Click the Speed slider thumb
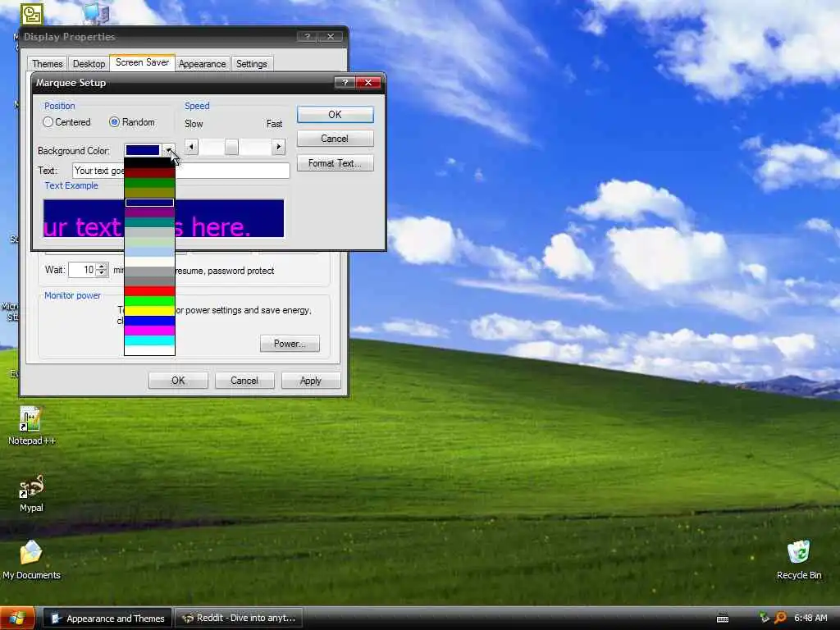The image size is (840, 630). [x=231, y=146]
